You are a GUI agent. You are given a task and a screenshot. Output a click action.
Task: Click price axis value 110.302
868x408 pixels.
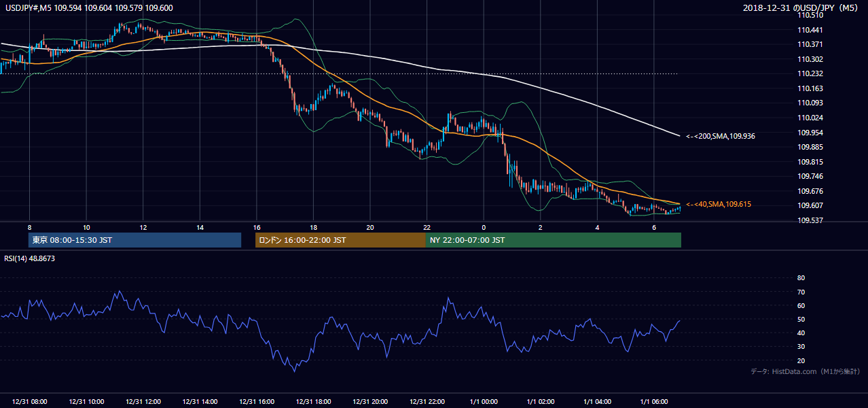[810, 59]
